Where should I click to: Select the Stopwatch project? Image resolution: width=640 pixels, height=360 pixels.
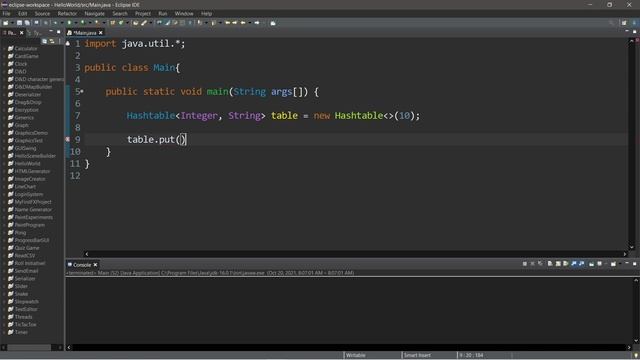[27, 302]
